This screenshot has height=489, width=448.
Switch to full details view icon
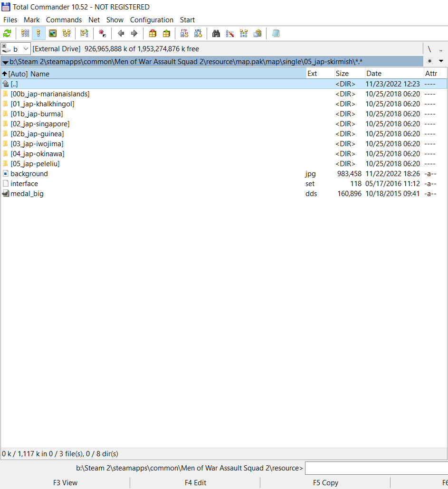pyautogui.click(x=38, y=33)
